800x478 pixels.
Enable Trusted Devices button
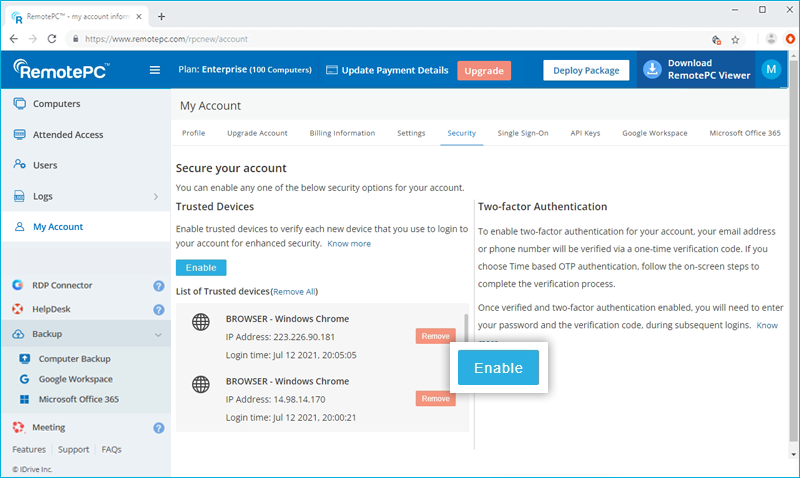(201, 268)
